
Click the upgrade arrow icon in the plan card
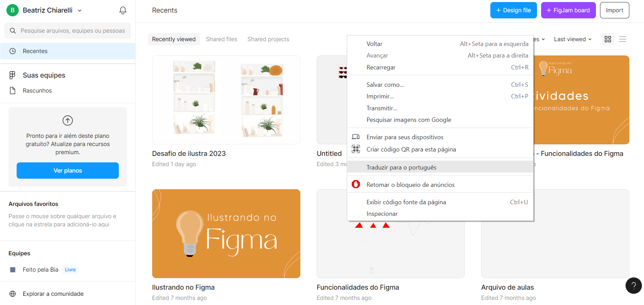67,121
